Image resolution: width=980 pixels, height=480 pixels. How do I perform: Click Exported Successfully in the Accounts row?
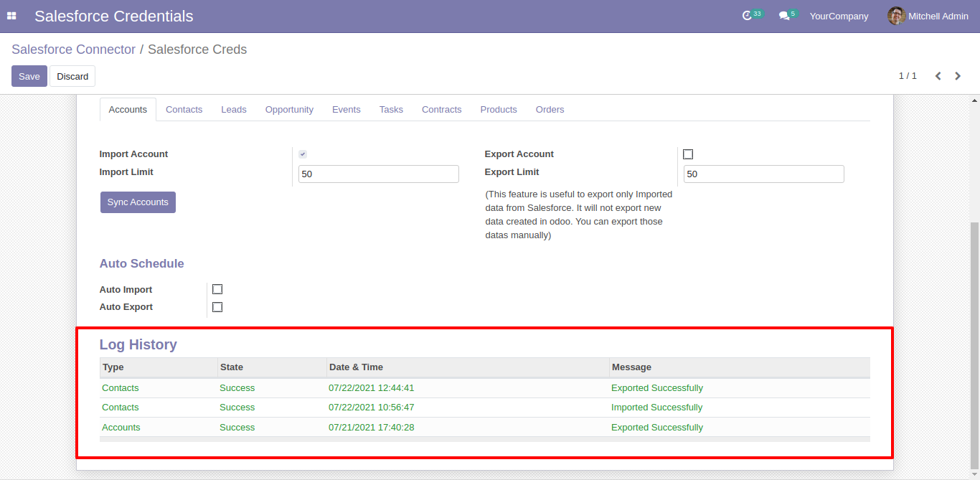click(x=657, y=428)
